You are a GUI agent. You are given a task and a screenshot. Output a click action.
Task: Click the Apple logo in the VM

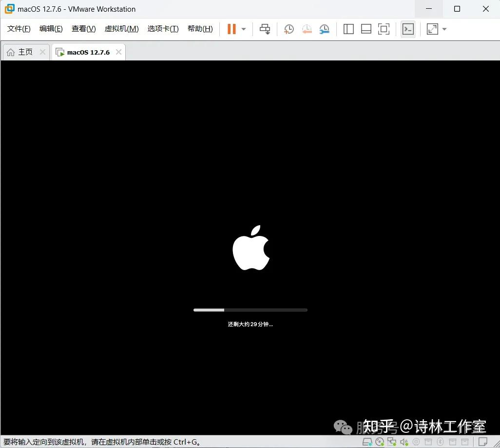tap(251, 248)
